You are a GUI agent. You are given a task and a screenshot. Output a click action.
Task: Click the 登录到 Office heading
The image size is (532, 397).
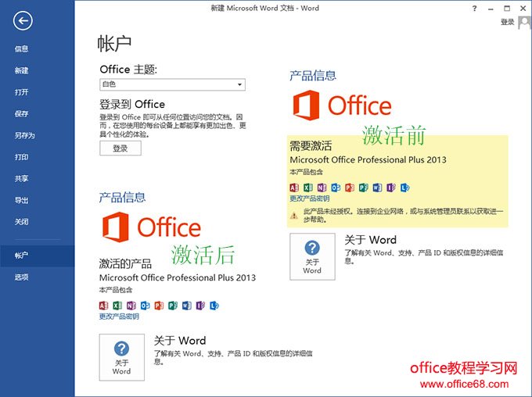click(132, 105)
